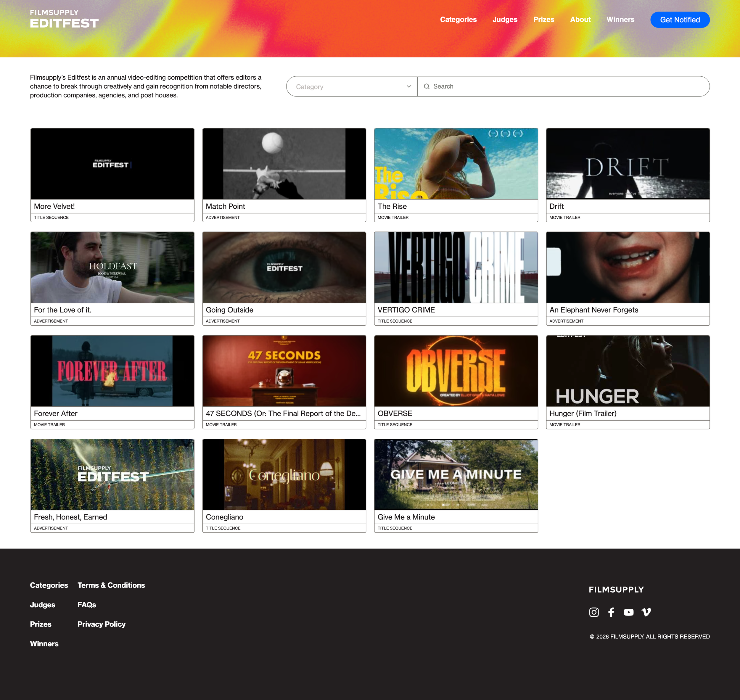Screen dimensions: 740x700
Task: Click the TITLE SEQUENCE label under Conegliano
Action: pos(223,528)
